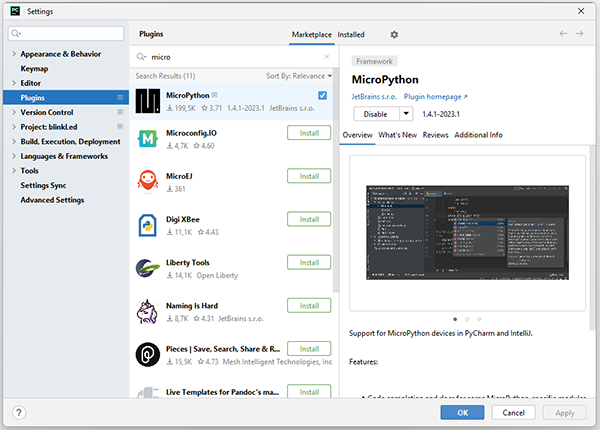
Task: Expand the Version Control node
Action: [x=14, y=112]
